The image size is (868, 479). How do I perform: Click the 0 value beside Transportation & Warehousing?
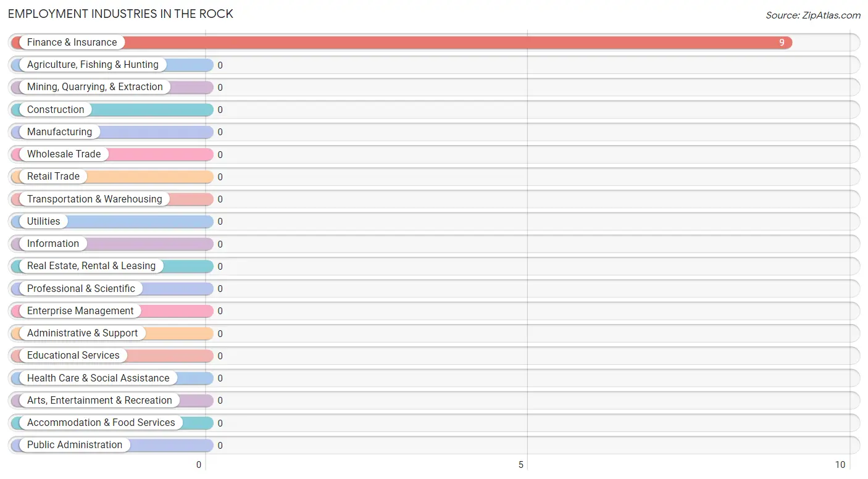(220, 199)
